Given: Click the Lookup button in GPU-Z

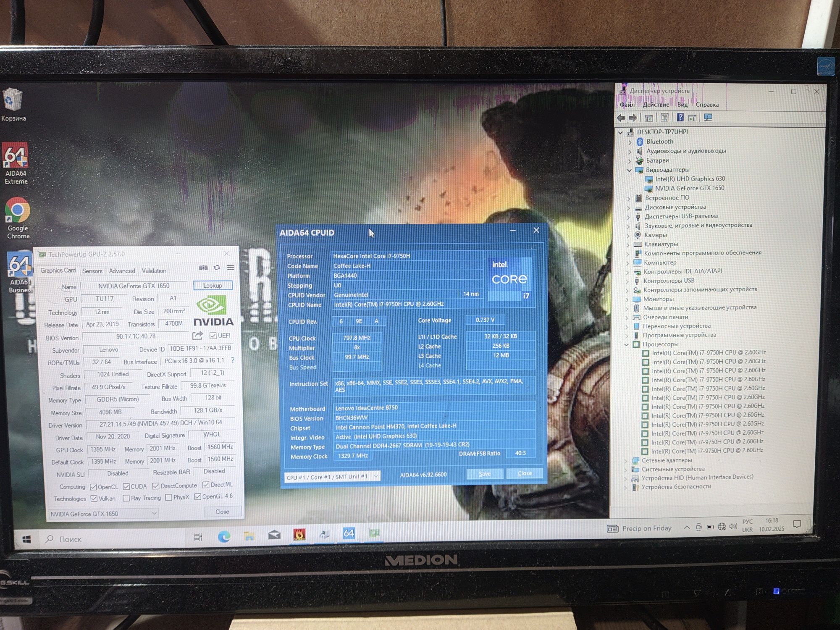Looking at the screenshot, I should tap(213, 286).
